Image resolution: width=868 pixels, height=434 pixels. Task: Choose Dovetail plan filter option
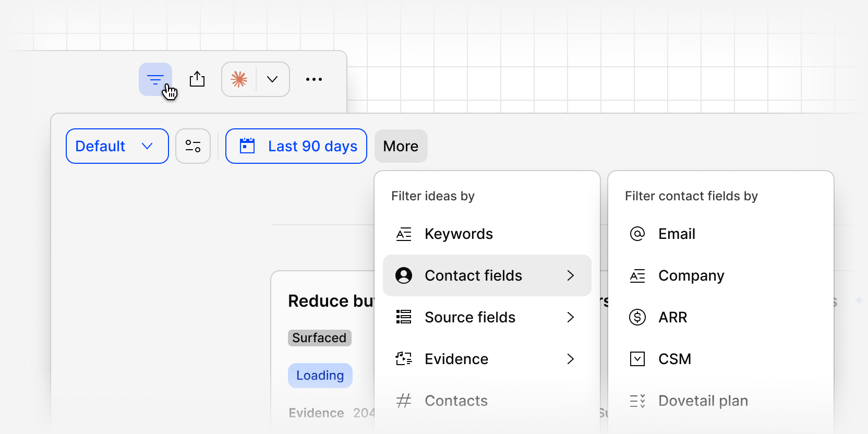[x=721, y=401]
